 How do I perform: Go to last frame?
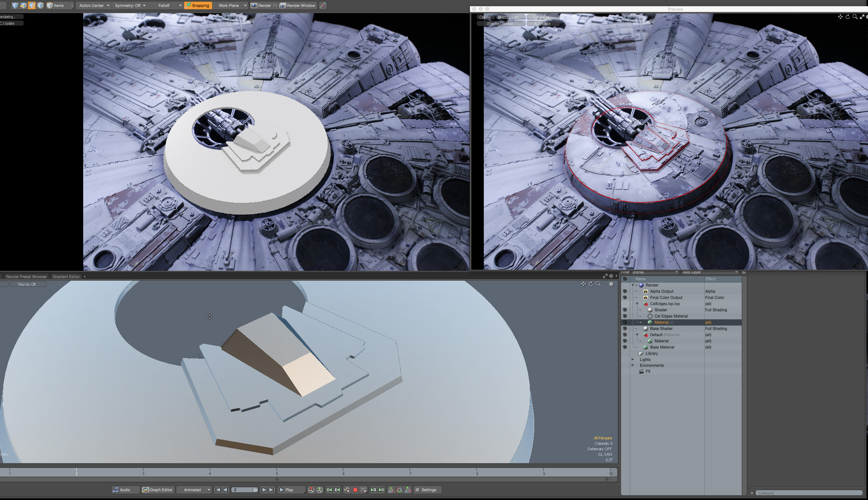pos(272,490)
